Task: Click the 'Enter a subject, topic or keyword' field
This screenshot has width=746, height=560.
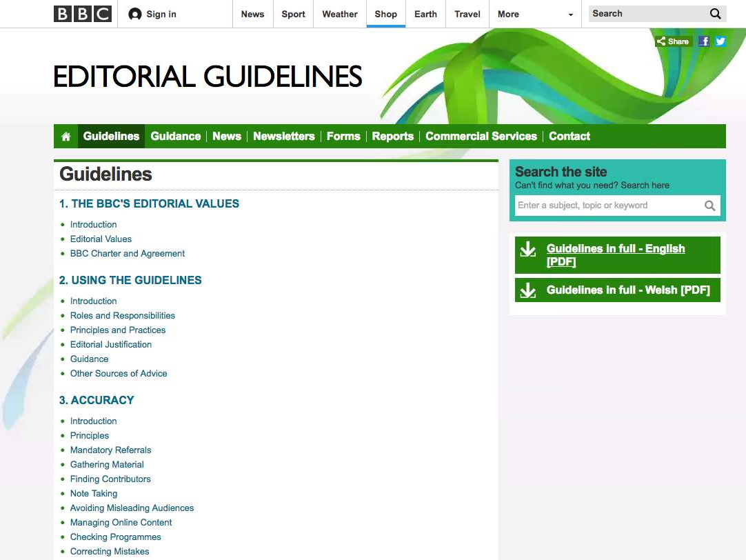Action: point(607,206)
